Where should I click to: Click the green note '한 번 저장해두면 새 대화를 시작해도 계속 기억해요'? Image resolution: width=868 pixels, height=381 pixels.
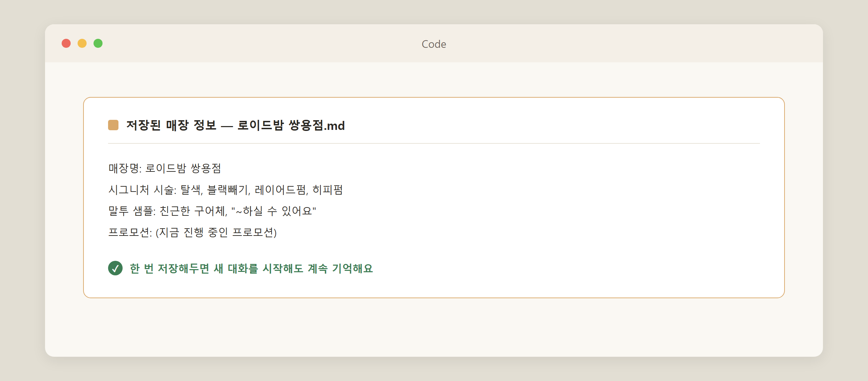[x=251, y=268]
